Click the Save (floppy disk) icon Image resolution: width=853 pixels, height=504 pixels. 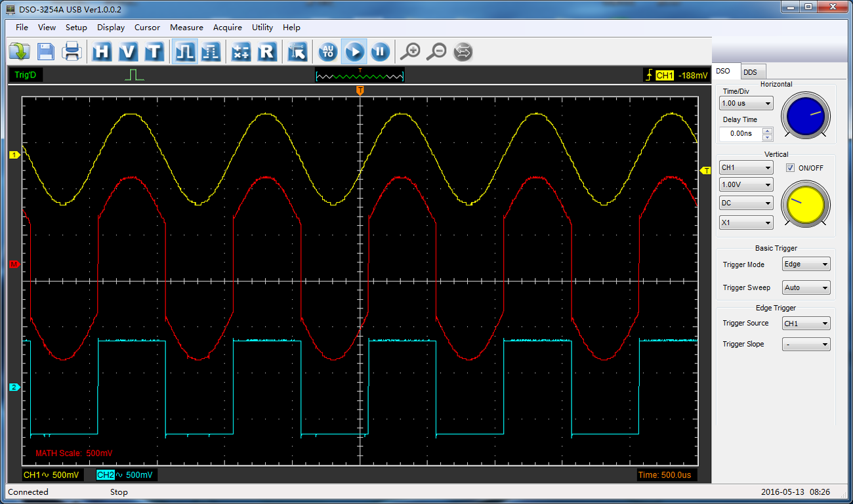(x=46, y=52)
